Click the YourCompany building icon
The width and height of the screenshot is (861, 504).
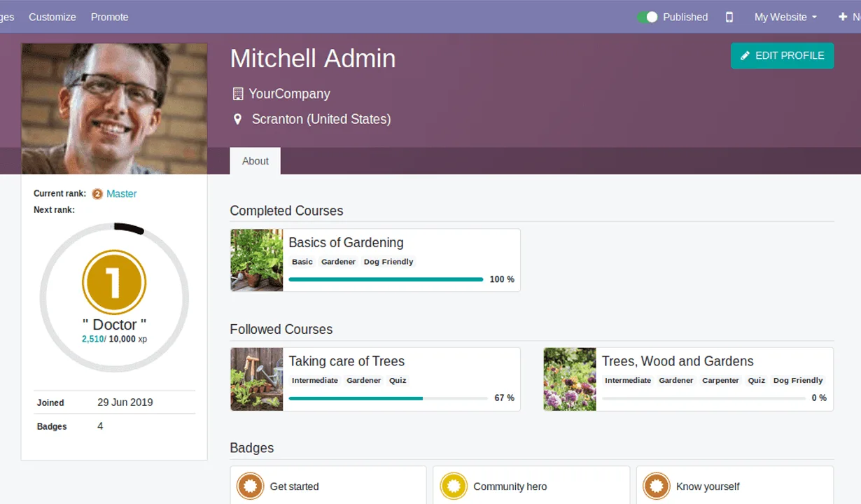click(x=238, y=94)
